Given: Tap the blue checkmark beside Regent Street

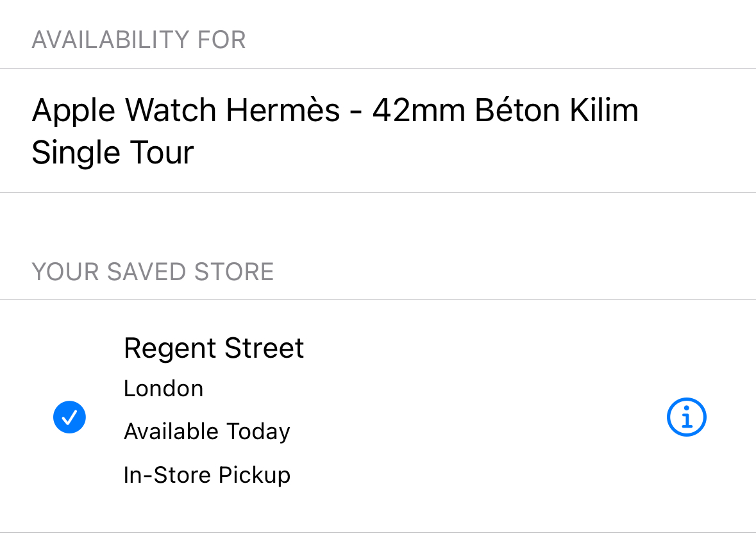Looking at the screenshot, I should coord(69,417).
